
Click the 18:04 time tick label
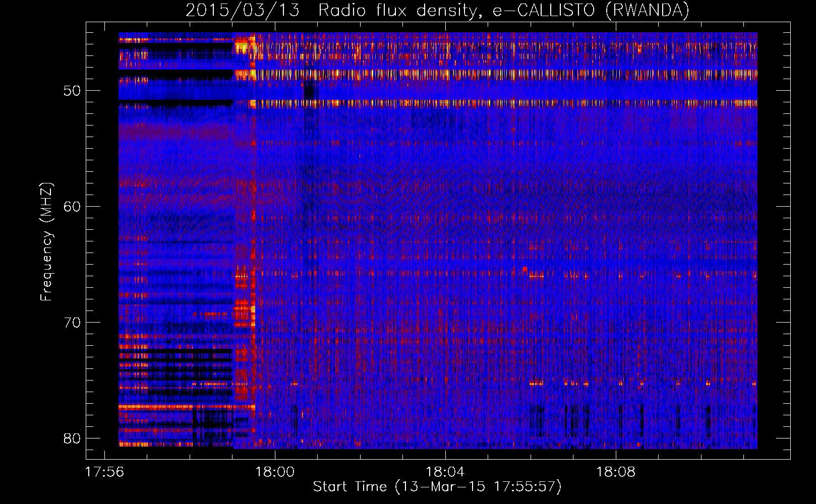coord(445,472)
